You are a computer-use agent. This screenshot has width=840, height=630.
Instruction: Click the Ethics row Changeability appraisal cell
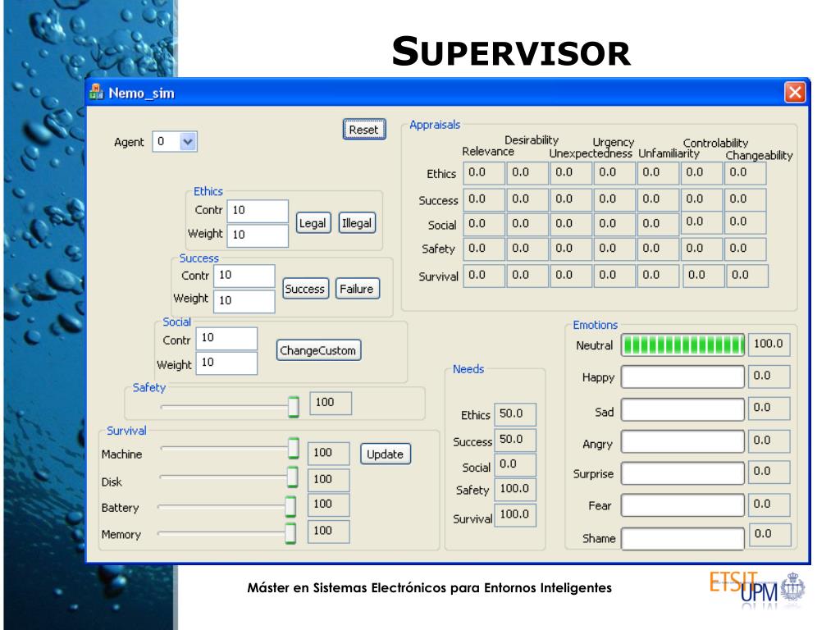click(x=745, y=174)
